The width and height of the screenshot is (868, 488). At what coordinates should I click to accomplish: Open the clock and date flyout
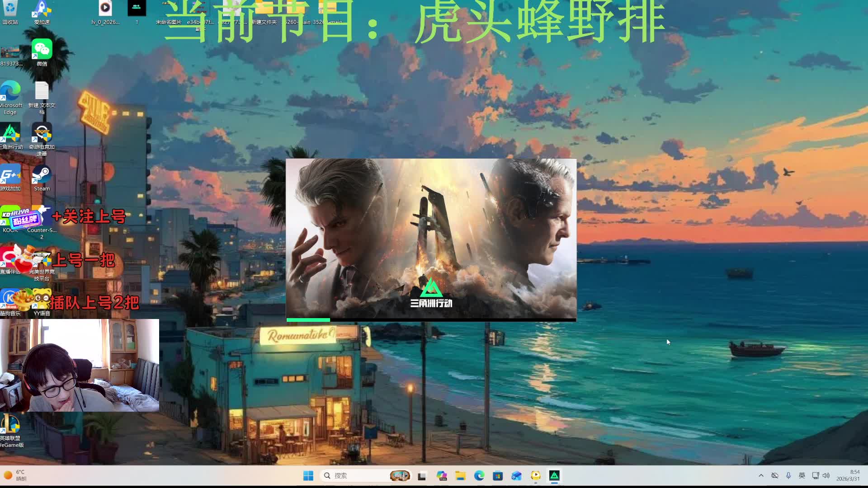848,475
